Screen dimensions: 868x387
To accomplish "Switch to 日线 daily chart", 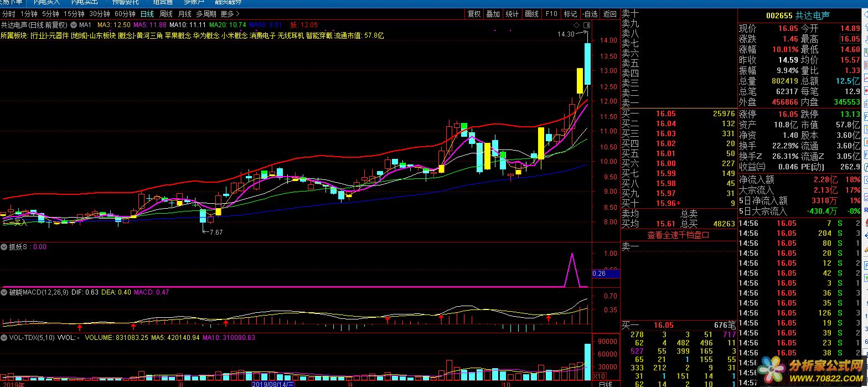I will [147, 14].
